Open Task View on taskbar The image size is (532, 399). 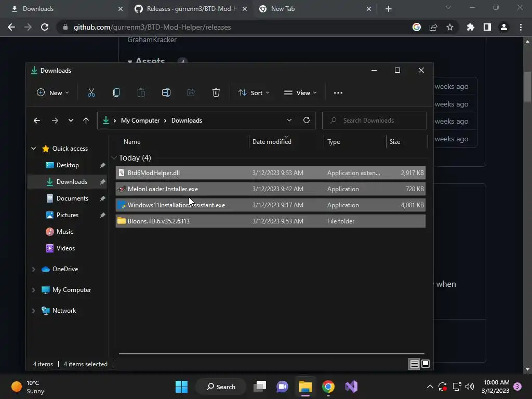[x=260, y=387]
